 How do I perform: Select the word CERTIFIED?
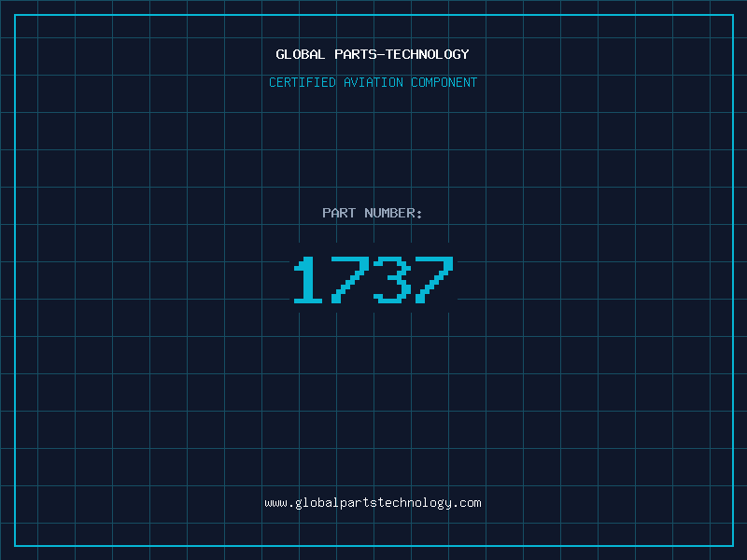point(303,82)
